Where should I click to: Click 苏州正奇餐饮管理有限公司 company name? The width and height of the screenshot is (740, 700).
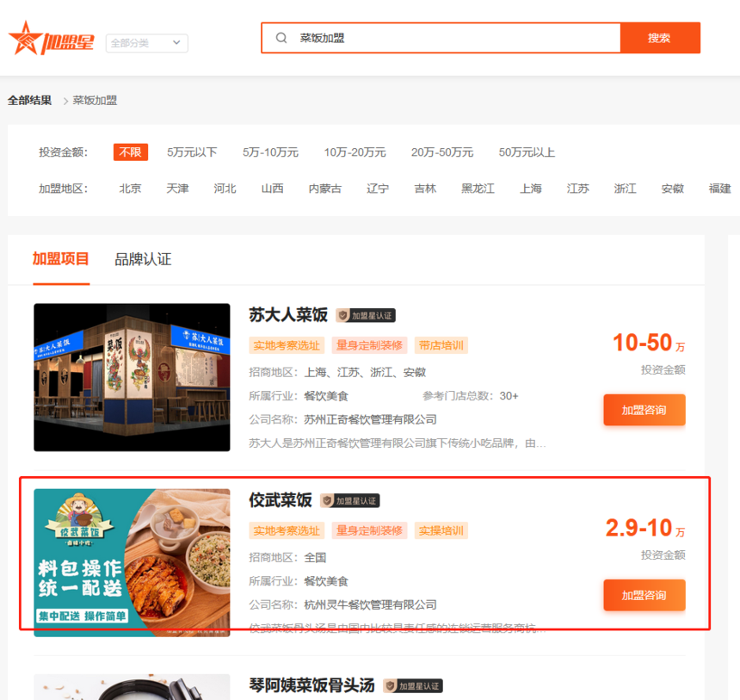371,419
